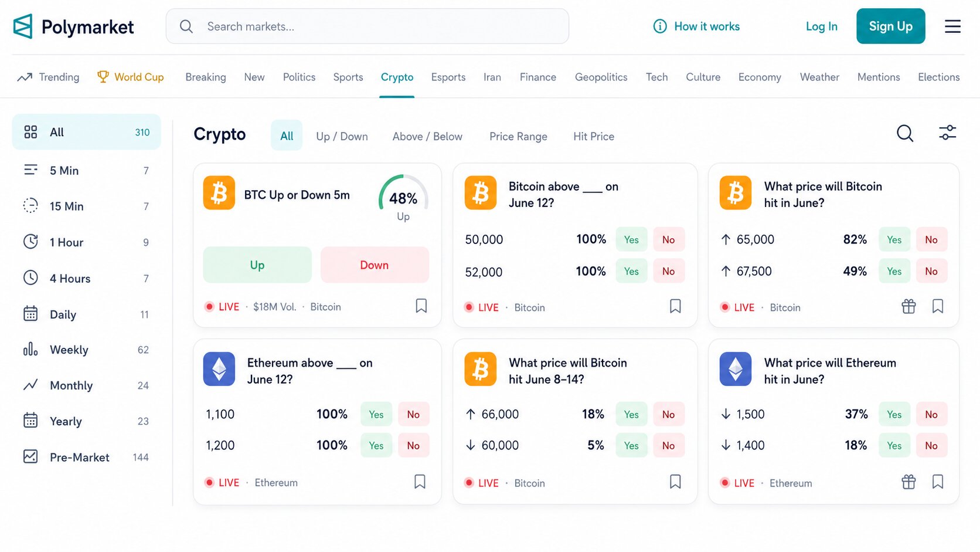Click Yes for Bitcoin hit 65,000

(894, 239)
